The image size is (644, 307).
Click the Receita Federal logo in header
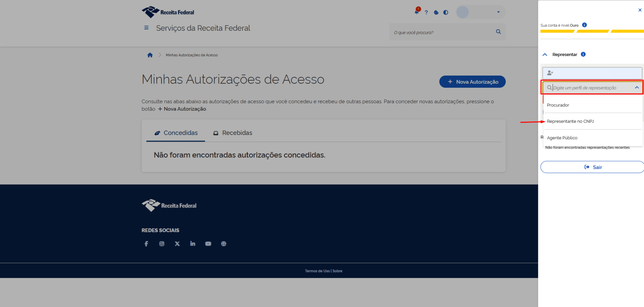tap(168, 12)
